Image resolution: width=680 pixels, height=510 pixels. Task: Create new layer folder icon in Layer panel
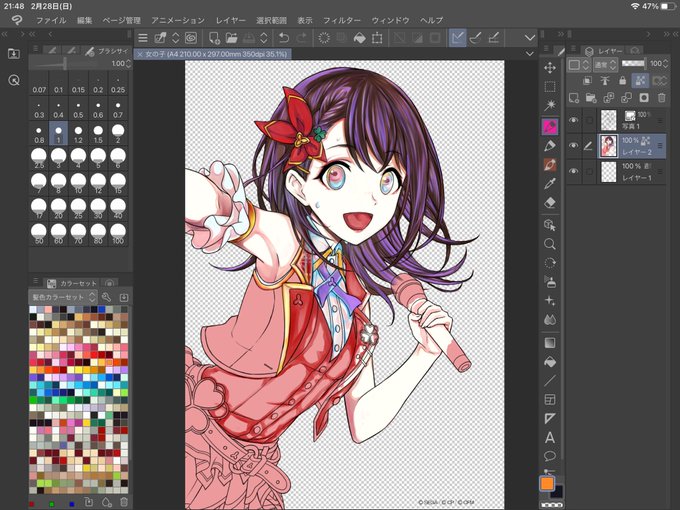click(591, 98)
